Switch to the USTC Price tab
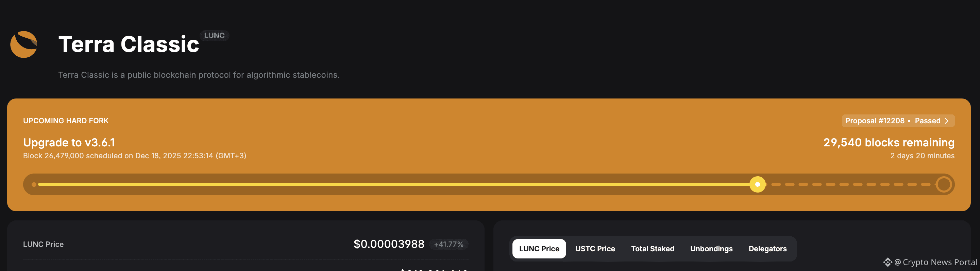This screenshot has height=271, width=980. [595, 249]
